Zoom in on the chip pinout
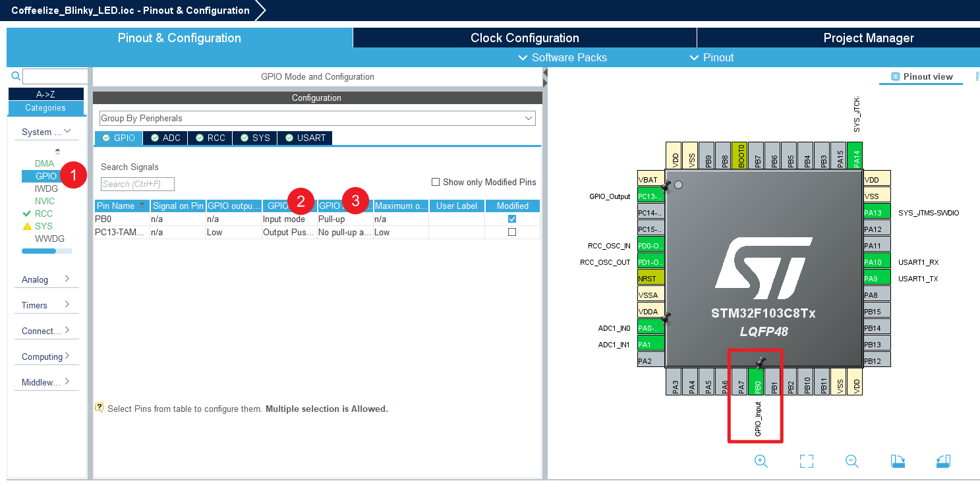 (x=761, y=461)
